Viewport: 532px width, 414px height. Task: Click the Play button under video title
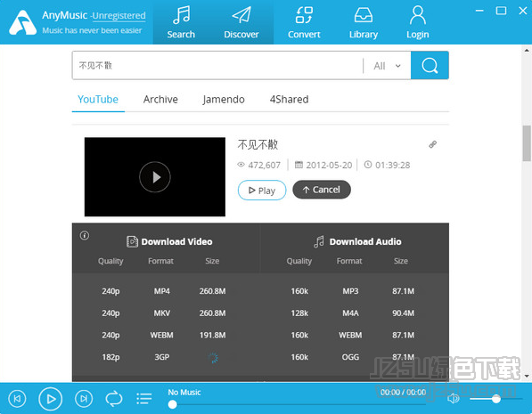(x=262, y=191)
